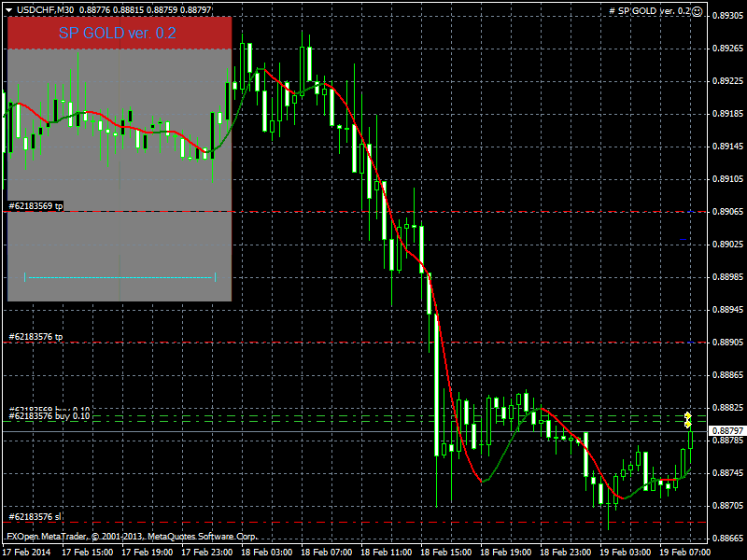Click the '18 Feb 19:00' time axis label

[x=506, y=553]
